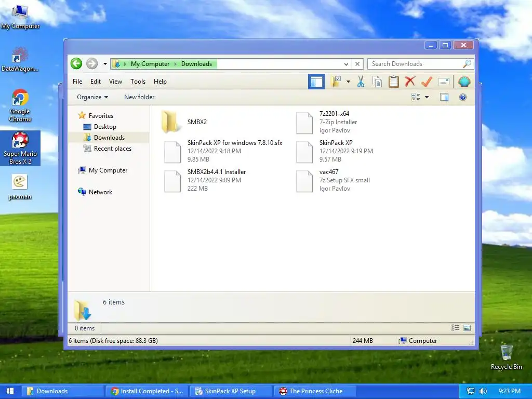This screenshot has height=399, width=532.
Task: Click the Install Completed Chrome taskbar button
Action: pyautogui.click(x=147, y=391)
